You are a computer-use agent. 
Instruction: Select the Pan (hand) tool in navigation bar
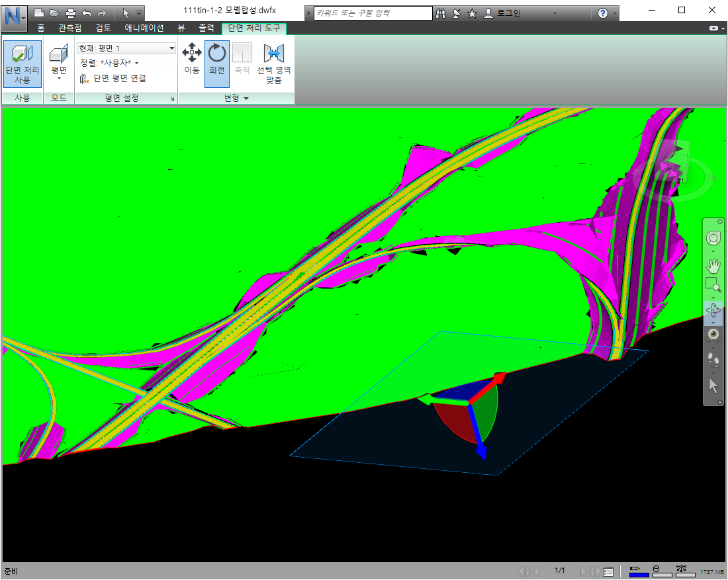(713, 266)
